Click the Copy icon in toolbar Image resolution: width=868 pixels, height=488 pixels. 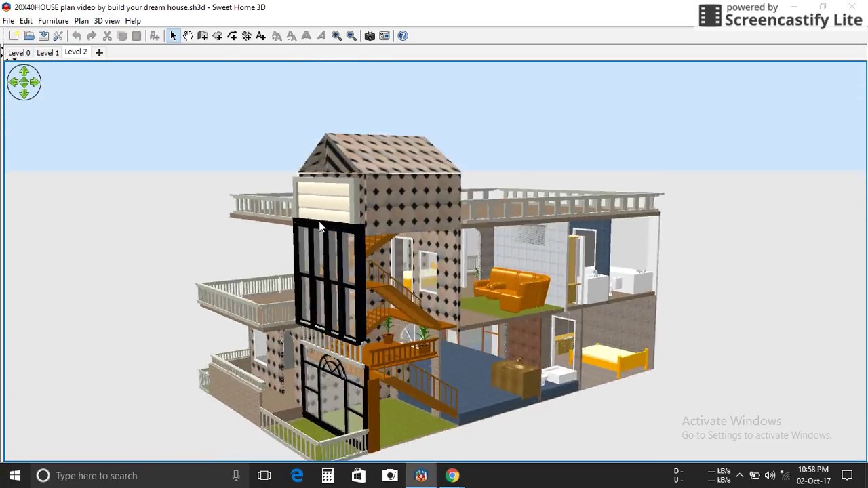pyautogui.click(x=122, y=35)
